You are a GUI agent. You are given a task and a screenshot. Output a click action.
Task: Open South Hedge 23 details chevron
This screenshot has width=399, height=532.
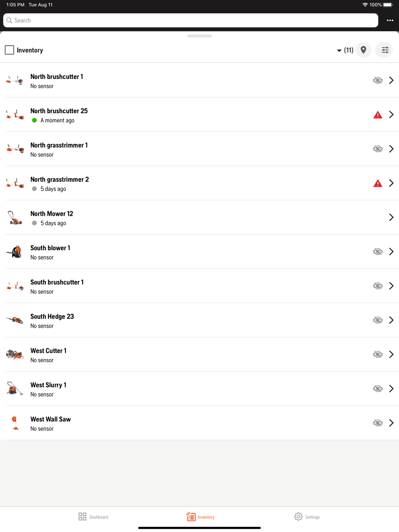391,320
